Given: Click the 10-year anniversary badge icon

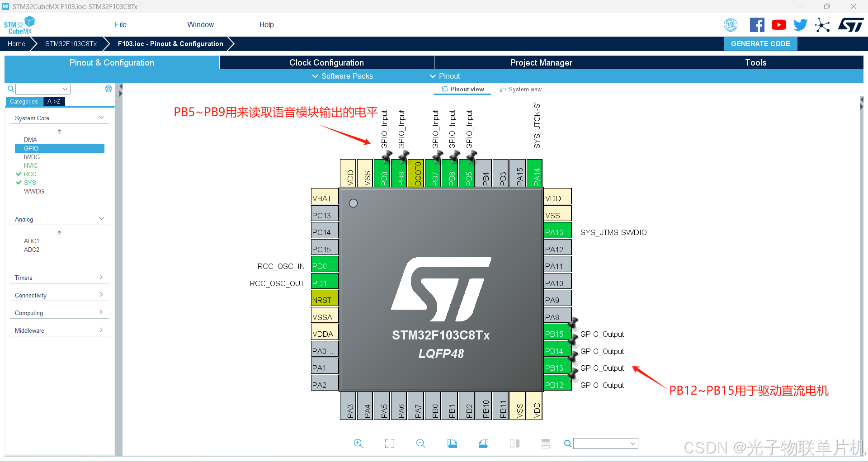Looking at the screenshot, I should pyautogui.click(x=731, y=25).
